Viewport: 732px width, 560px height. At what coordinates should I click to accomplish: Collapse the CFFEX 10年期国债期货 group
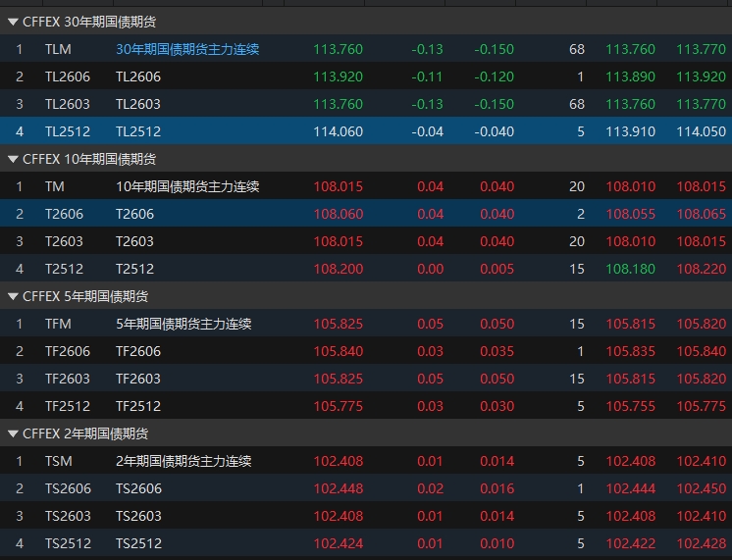click(13, 159)
